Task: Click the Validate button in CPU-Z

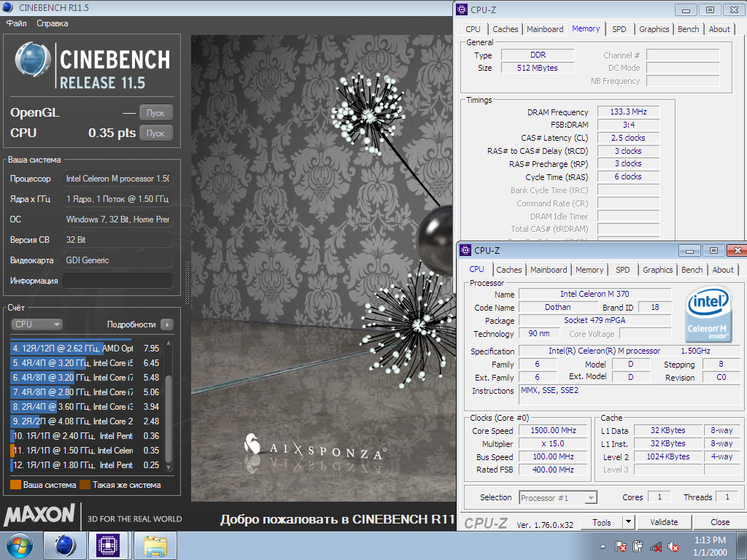Action: [664, 522]
